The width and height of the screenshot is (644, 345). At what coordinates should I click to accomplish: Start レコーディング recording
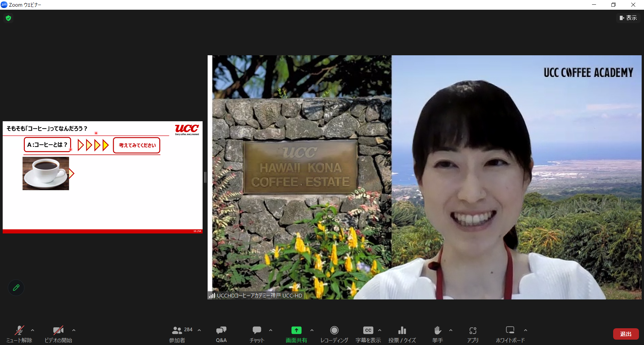coord(334,334)
